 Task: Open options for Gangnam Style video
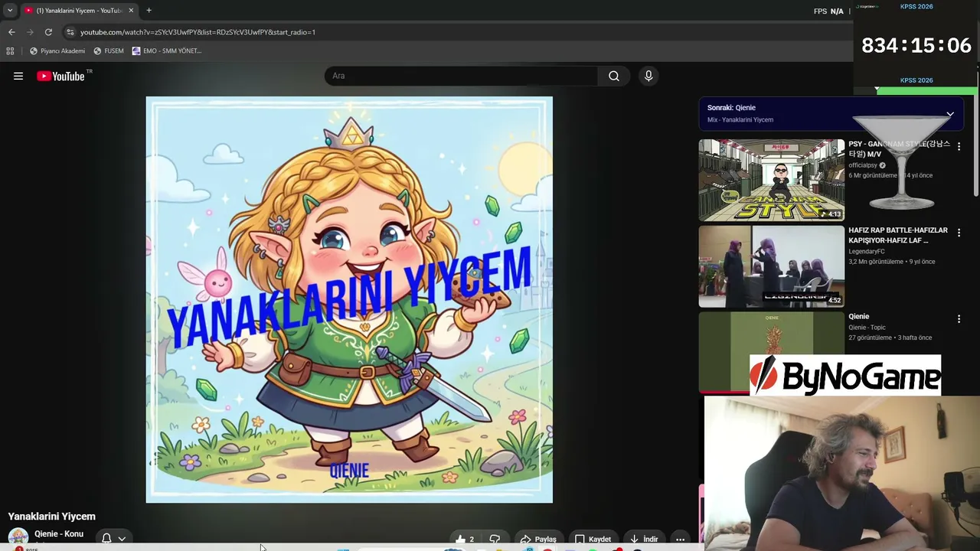(x=959, y=146)
